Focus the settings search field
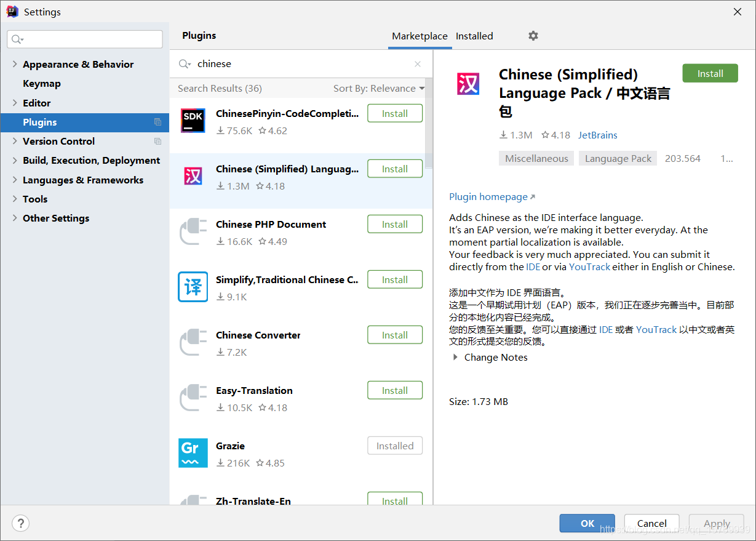This screenshot has height=541, width=756. 85,39
